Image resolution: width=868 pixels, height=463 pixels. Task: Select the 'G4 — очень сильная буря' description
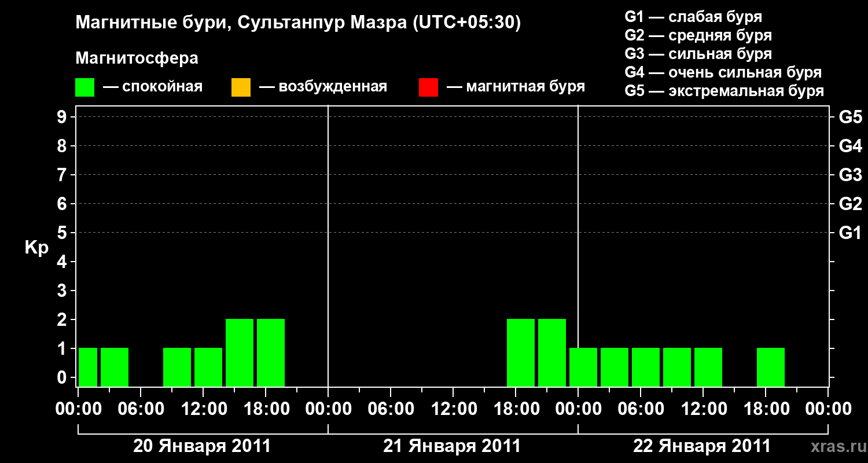(723, 72)
